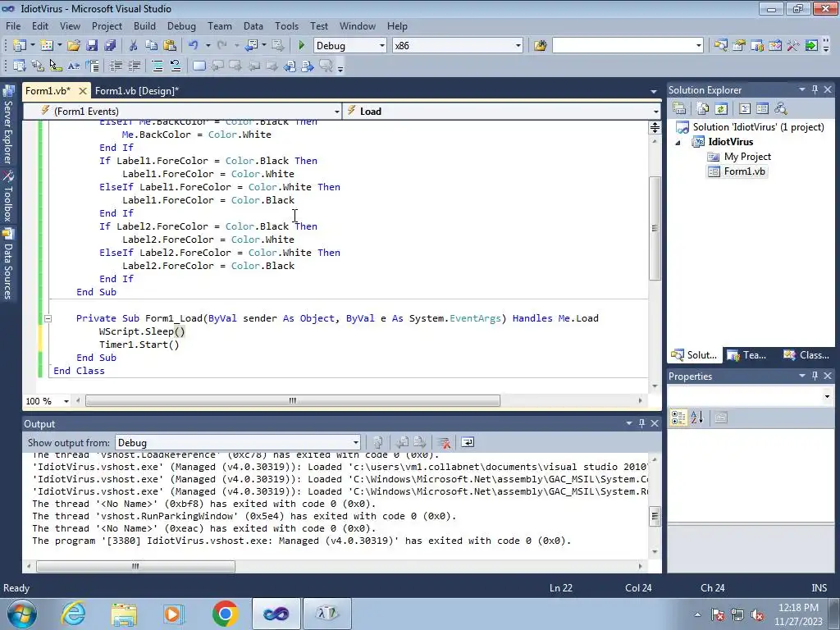The image size is (840, 630).
Task: Toggle a bookmark on the current line
Action: 199,66
